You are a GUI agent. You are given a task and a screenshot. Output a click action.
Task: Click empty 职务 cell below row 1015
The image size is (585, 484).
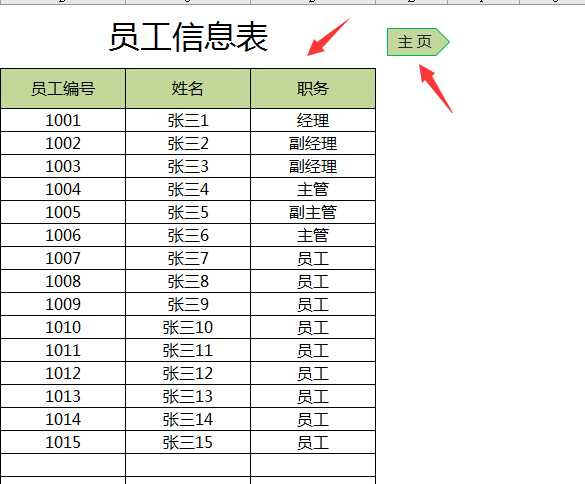[313, 465]
